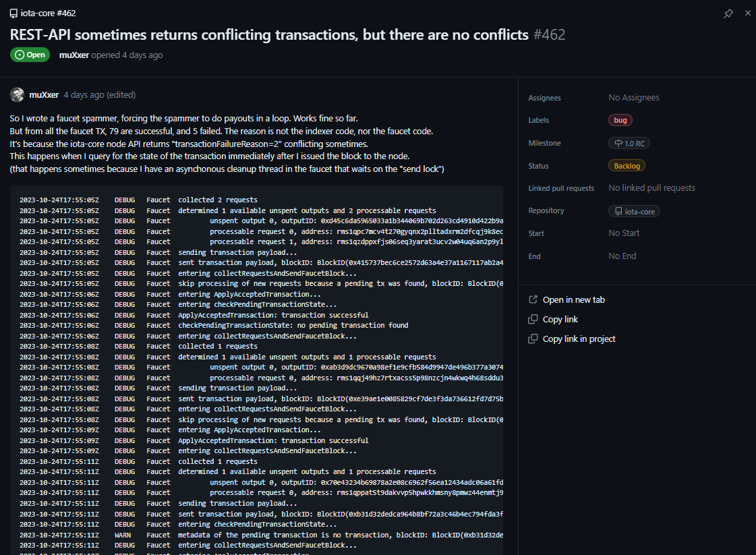Click the Copy link icon
Screen dimensions: 756x555
[x=533, y=319]
